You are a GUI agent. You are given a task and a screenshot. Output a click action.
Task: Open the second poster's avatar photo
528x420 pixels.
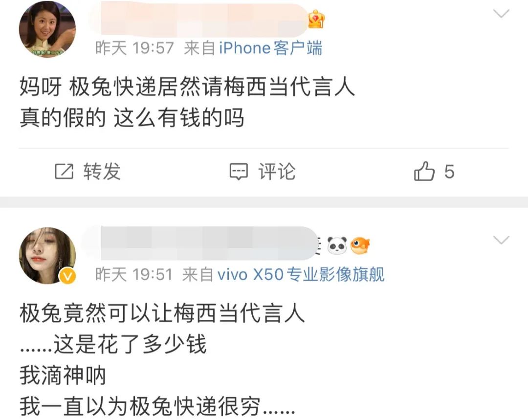coord(47,255)
